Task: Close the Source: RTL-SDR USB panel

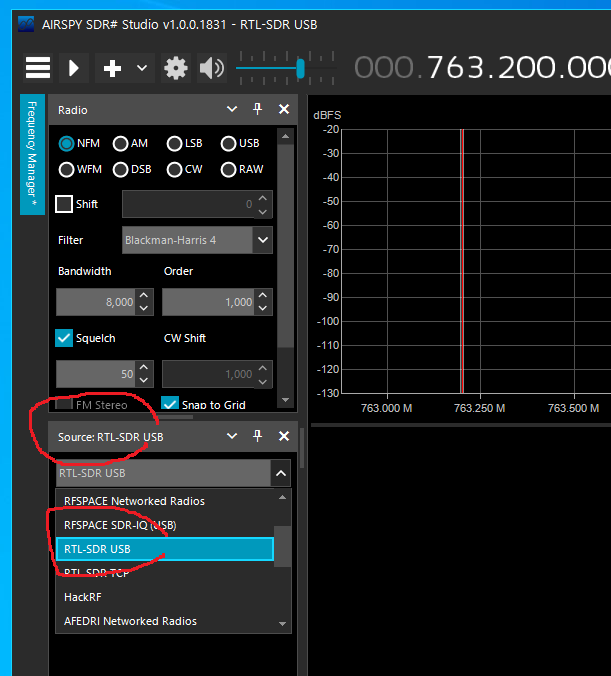Action: pyautogui.click(x=284, y=436)
